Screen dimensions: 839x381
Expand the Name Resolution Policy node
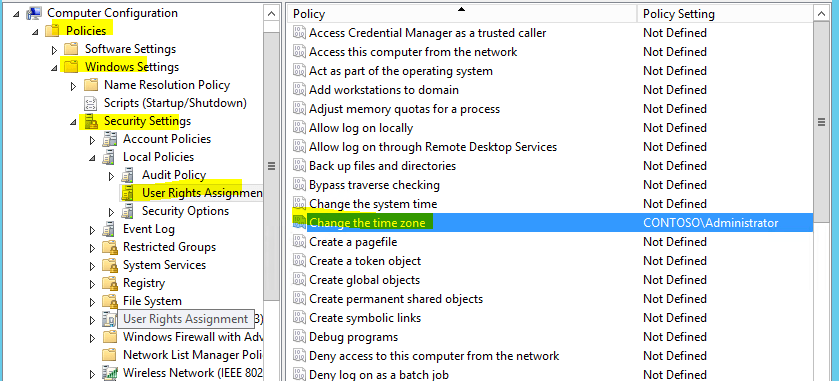[x=73, y=86]
